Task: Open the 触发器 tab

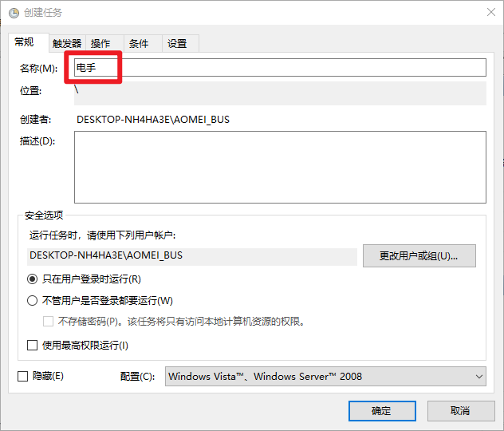Action: (x=67, y=43)
